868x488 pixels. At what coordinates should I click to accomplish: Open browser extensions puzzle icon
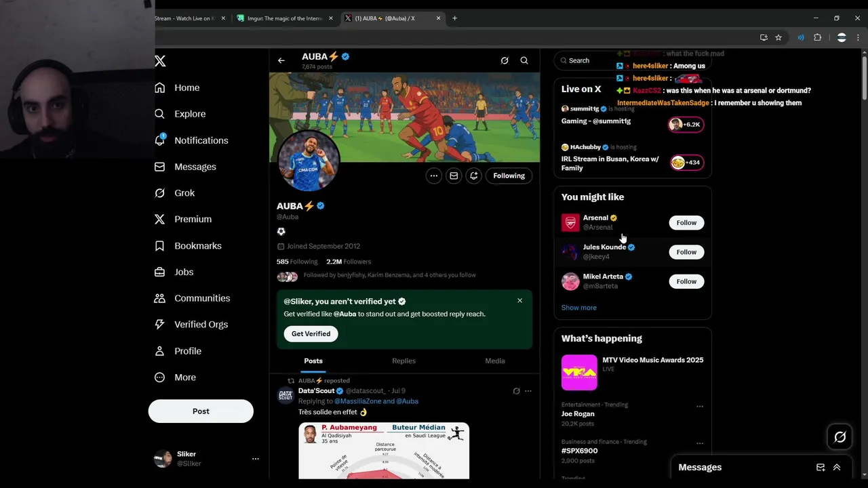point(817,38)
